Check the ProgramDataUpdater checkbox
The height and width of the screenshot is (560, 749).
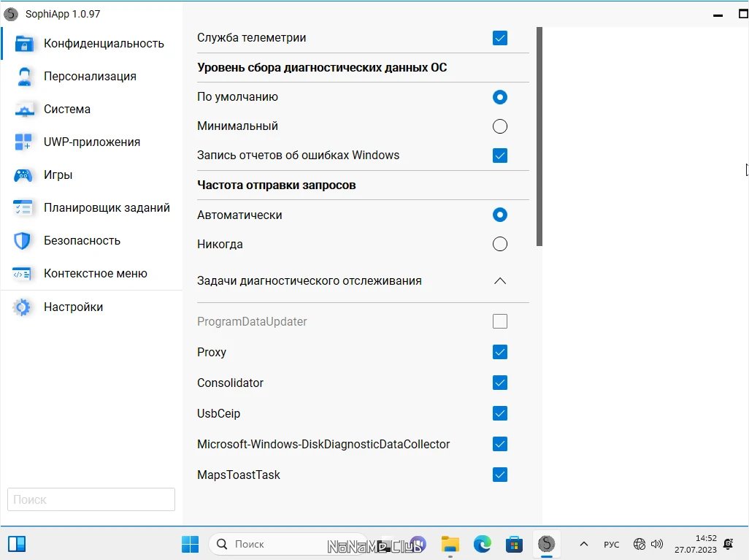[x=500, y=321]
